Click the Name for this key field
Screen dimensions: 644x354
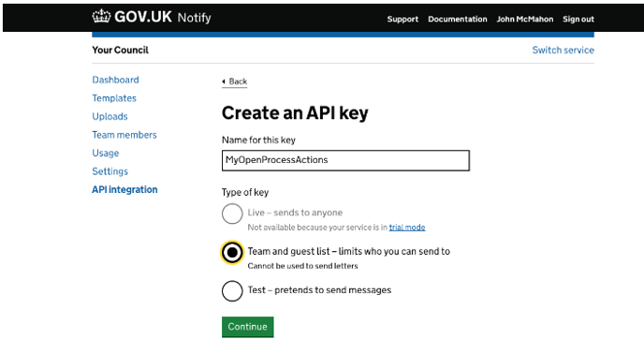pos(345,160)
